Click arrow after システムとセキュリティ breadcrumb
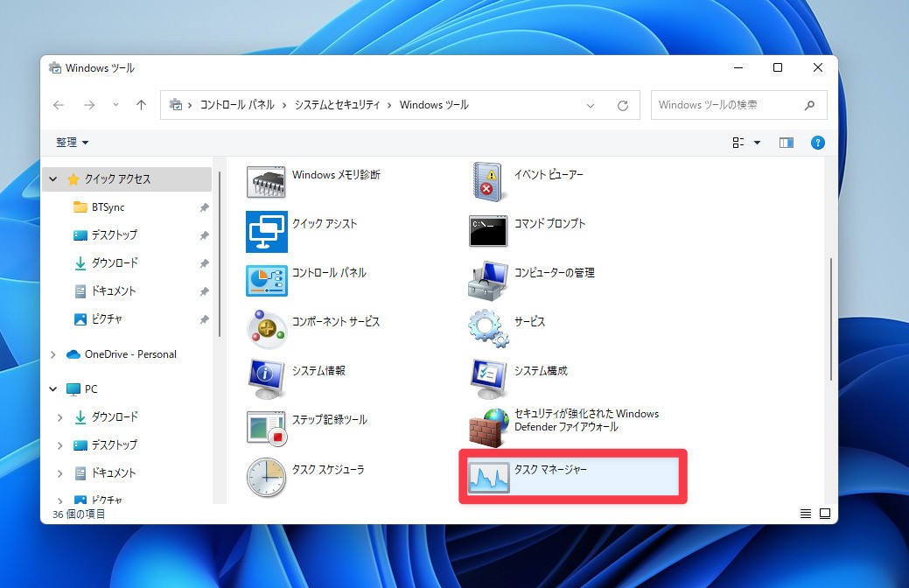The height and width of the screenshot is (588, 909). [389, 106]
